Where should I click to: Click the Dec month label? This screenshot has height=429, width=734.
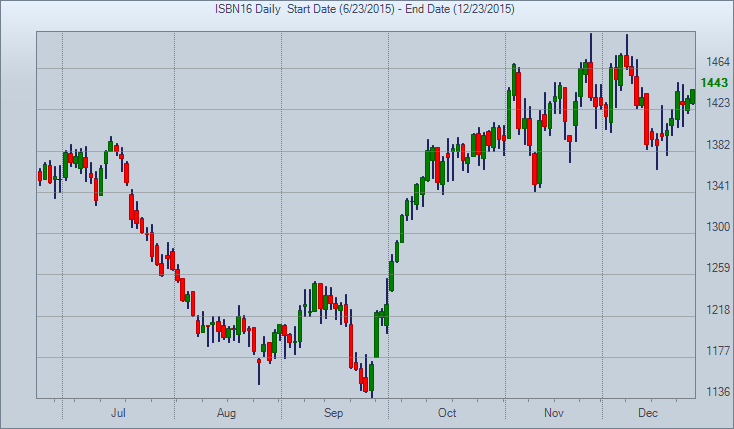coord(648,413)
